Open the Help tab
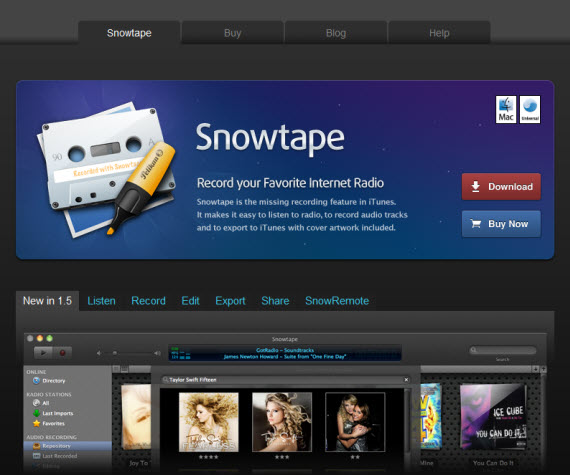This screenshot has height=475, width=570. coord(439,33)
